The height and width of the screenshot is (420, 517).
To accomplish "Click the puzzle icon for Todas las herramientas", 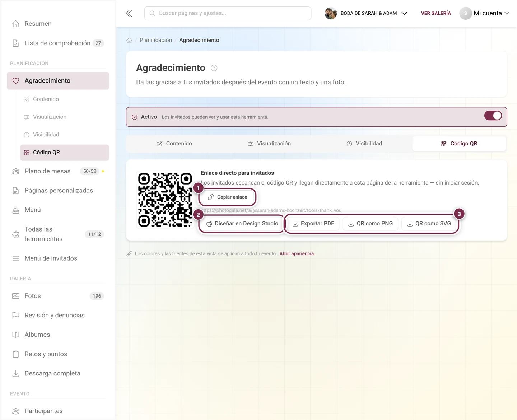I will click(x=16, y=234).
